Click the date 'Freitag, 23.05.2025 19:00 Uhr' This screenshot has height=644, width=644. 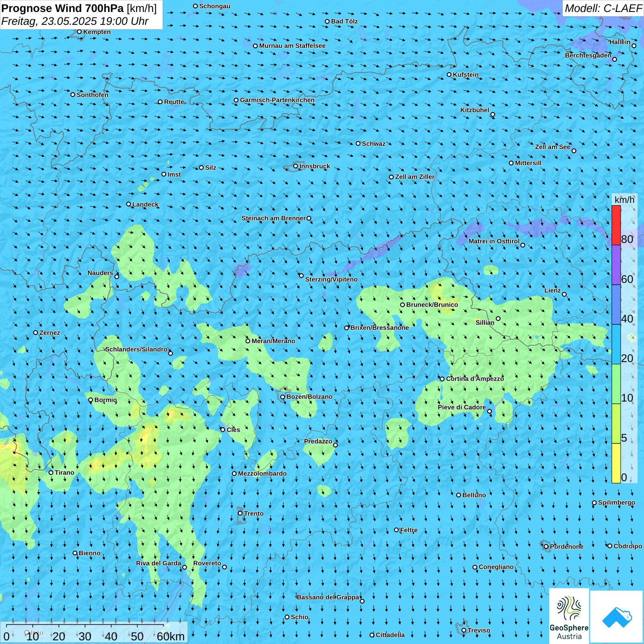[x=75, y=21]
